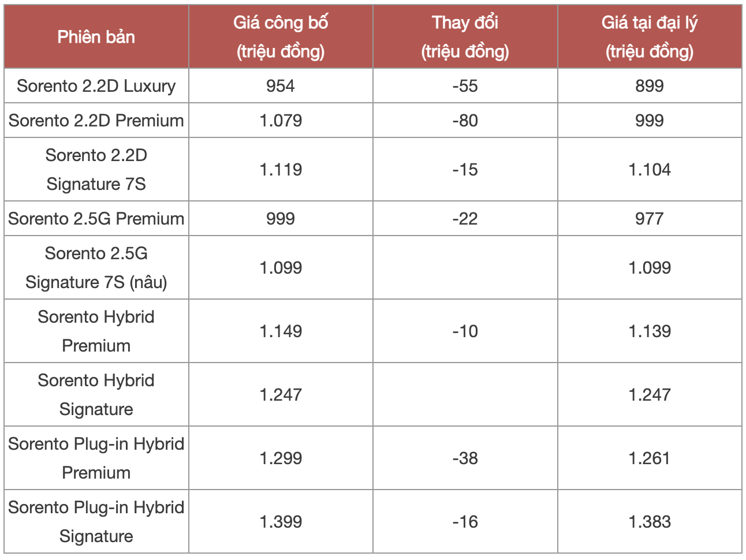
Task: Click the Sorento Hybrid Signature cell
Action: (96, 395)
